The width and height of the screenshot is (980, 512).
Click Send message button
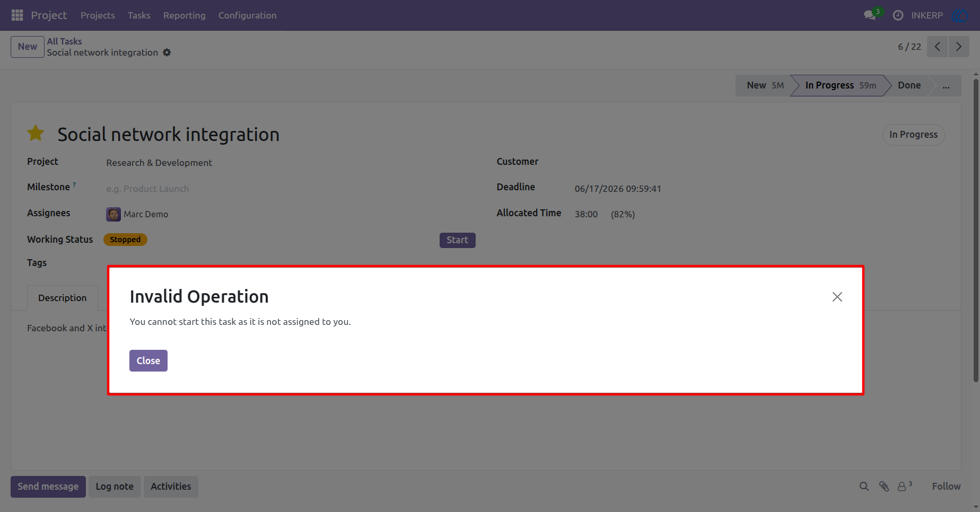[48, 487]
